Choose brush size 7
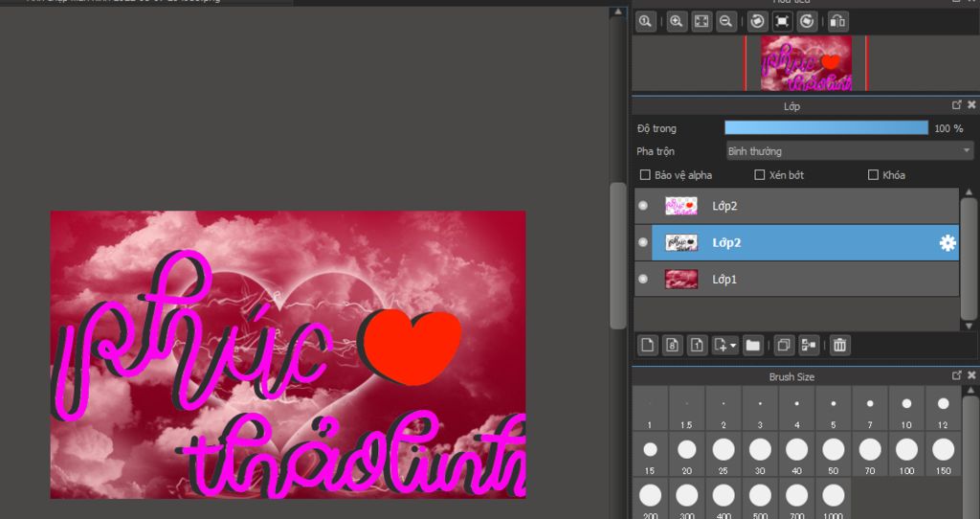Viewport: 980px width, 519px height. (x=870, y=408)
